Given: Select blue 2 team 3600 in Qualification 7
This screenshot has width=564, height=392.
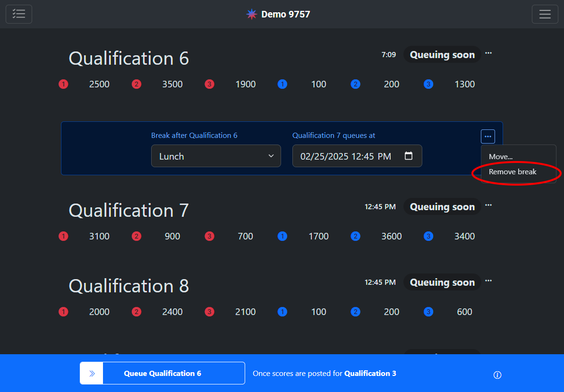Looking at the screenshot, I should 392,237.
